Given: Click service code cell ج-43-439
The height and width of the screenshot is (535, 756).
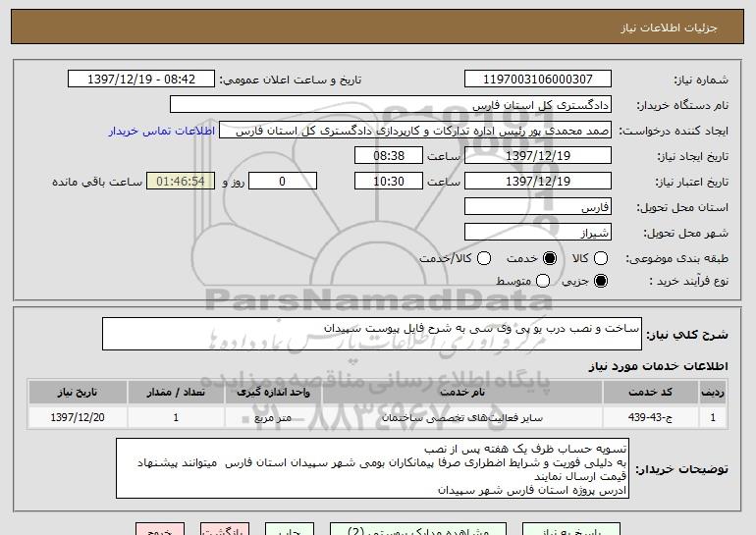Looking at the screenshot, I should pyautogui.click(x=650, y=417).
